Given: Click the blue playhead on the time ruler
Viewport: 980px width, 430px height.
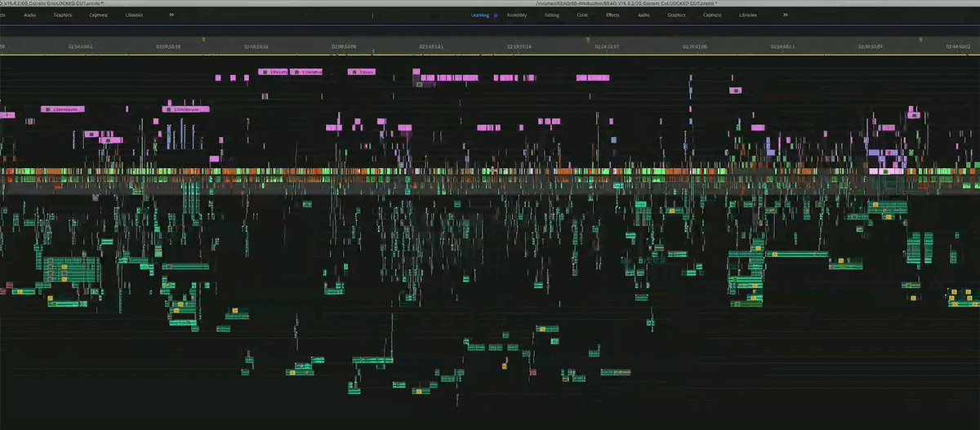Looking at the screenshot, I should click(x=373, y=52).
